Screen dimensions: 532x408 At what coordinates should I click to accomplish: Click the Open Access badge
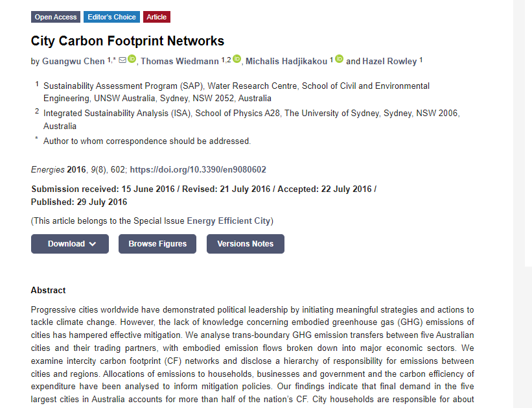56,17
